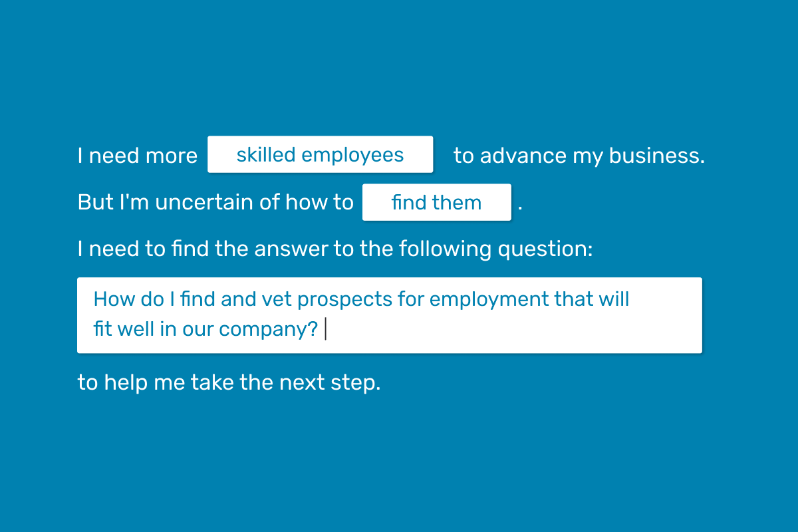Click the "to advance my business." text

point(579,156)
